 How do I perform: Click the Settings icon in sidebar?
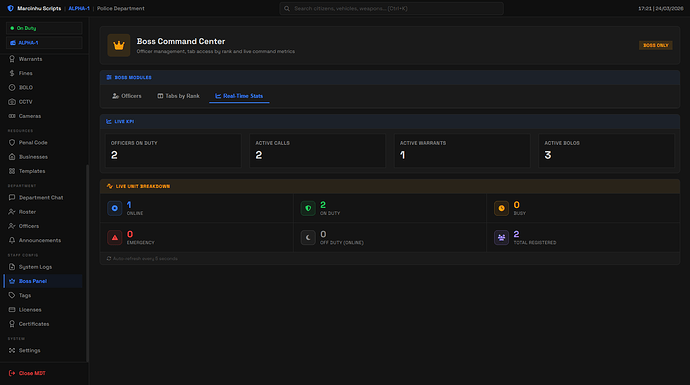[x=12, y=350]
